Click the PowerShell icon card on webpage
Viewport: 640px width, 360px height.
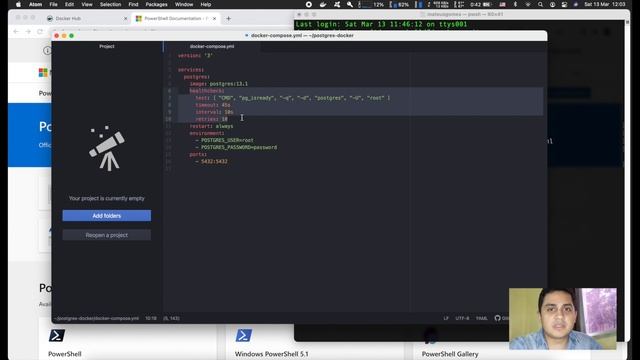point(56,336)
